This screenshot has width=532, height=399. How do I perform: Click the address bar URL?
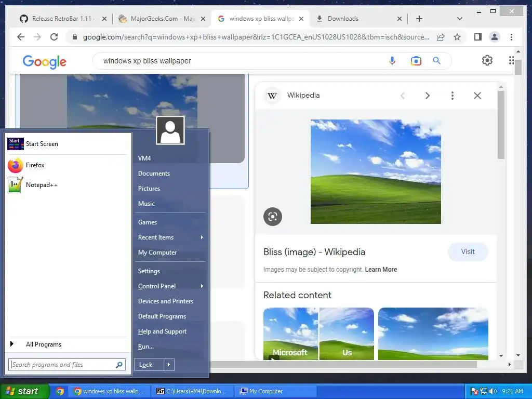point(256,37)
